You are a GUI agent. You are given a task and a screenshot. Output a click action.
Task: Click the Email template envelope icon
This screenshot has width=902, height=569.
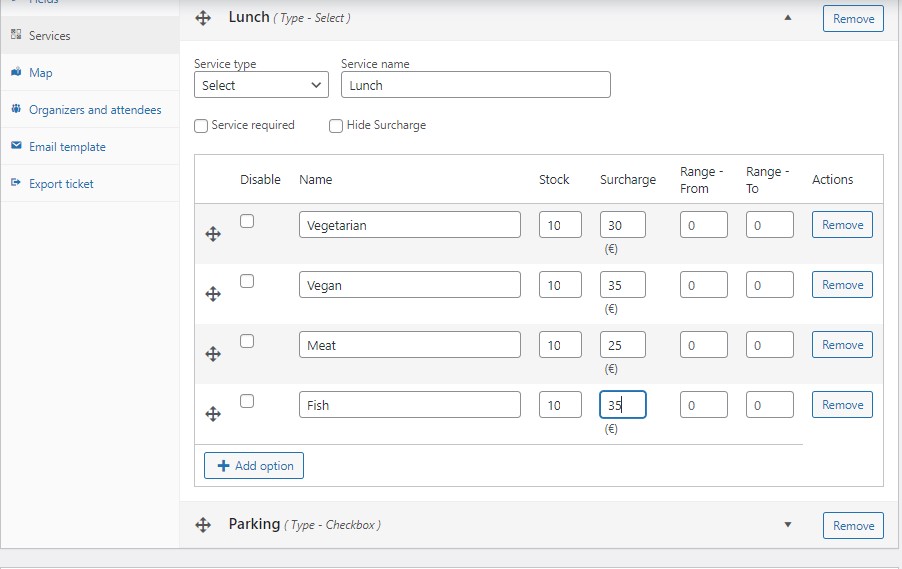[16, 147]
